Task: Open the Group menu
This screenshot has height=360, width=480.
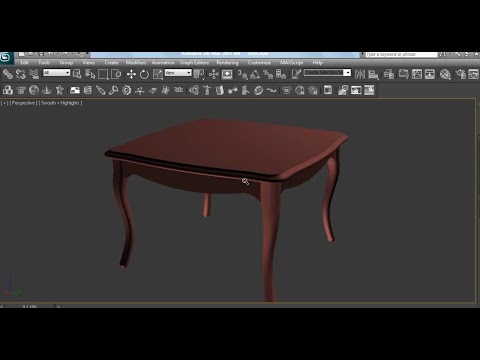Action: [x=66, y=63]
